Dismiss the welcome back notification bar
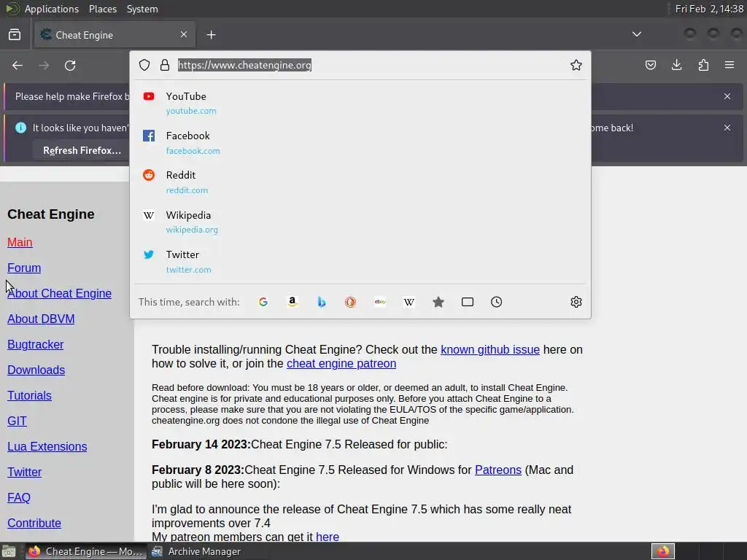This screenshot has width=747, height=560. click(x=727, y=128)
